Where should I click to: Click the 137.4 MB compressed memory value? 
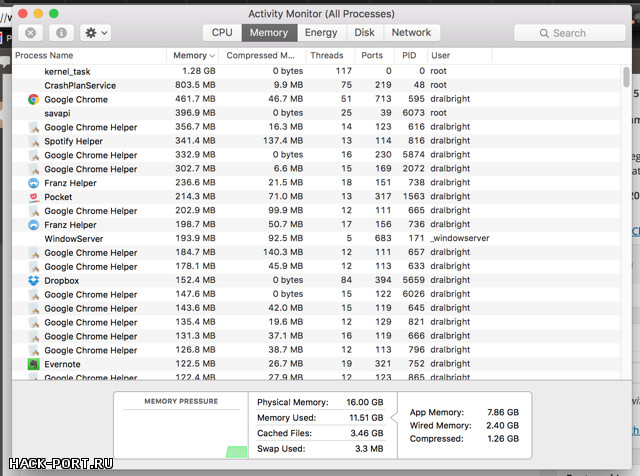click(x=283, y=140)
